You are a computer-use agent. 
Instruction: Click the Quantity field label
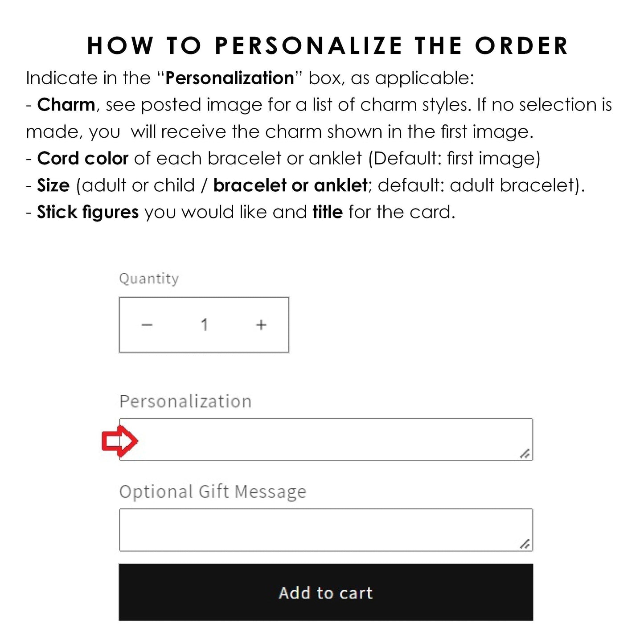pos(149,279)
